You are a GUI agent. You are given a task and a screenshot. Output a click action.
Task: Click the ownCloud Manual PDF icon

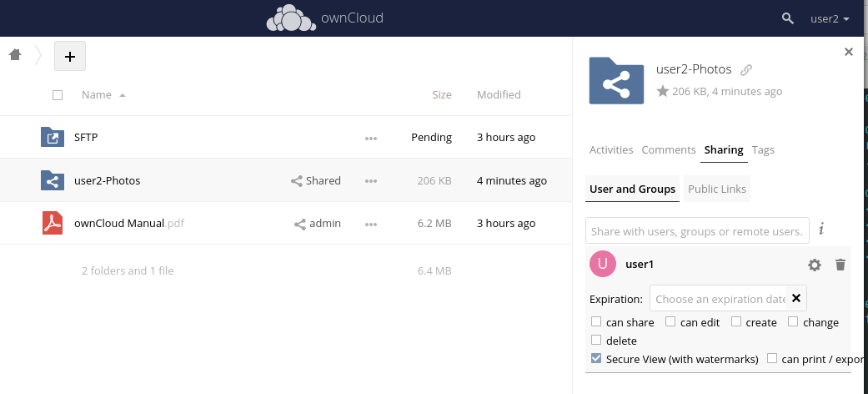click(x=53, y=224)
